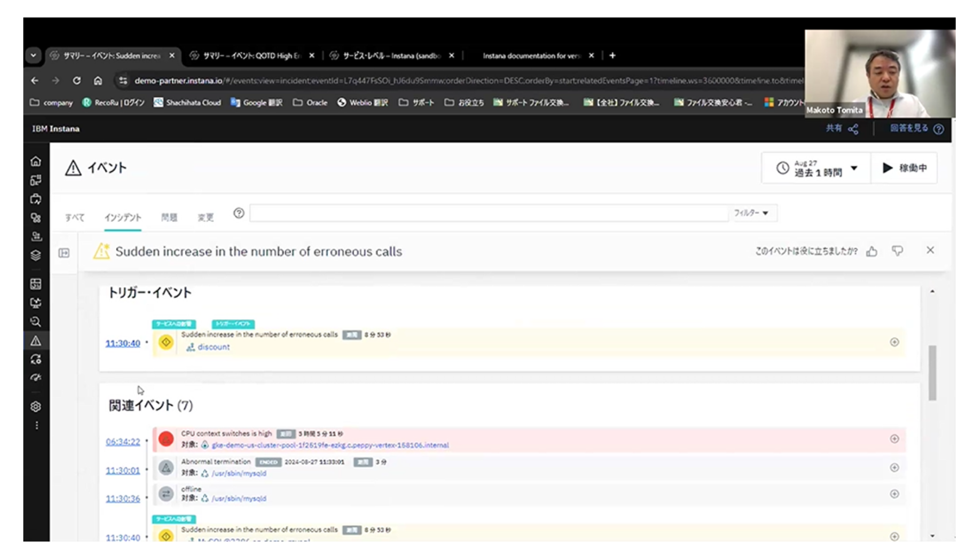Click the 06:34:22 timestamp link
This screenshot has width=979, height=560.
pyautogui.click(x=123, y=442)
